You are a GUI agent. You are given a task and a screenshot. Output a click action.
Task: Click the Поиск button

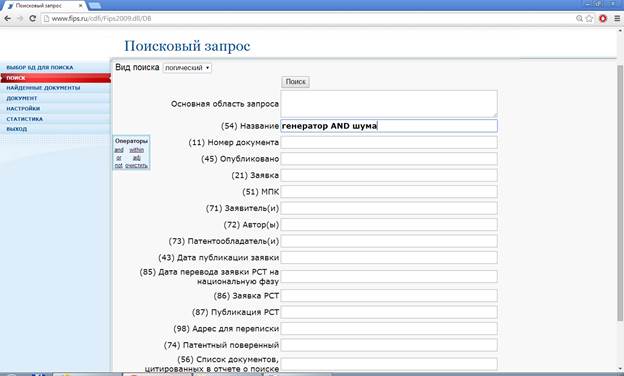295,82
